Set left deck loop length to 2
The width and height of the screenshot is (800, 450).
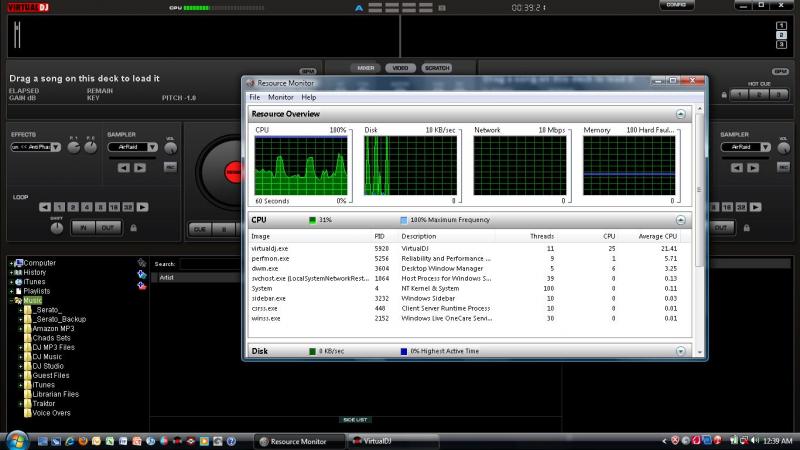(73, 207)
